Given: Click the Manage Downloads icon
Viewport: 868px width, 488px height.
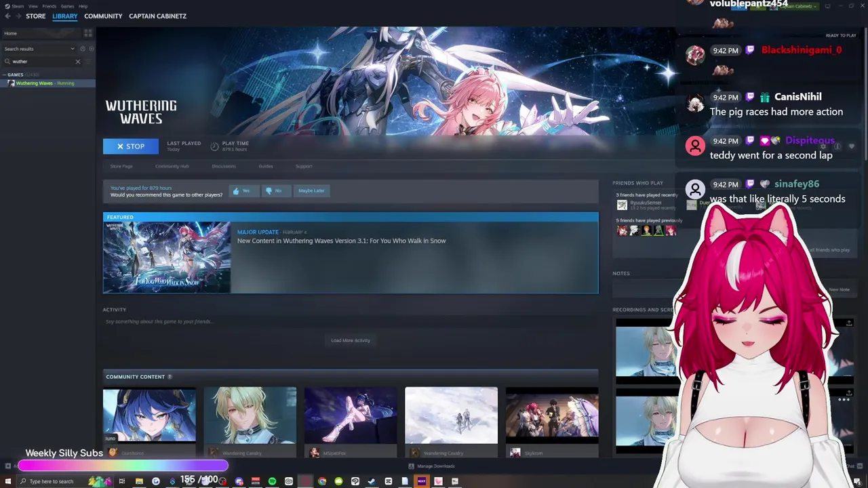Looking at the screenshot, I should 411,466.
